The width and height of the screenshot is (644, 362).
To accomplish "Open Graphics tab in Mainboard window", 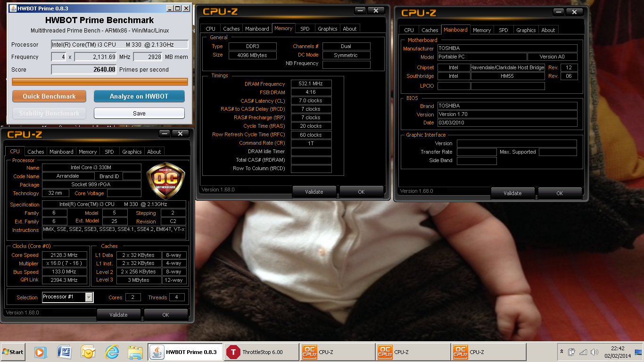I will click(526, 30).
